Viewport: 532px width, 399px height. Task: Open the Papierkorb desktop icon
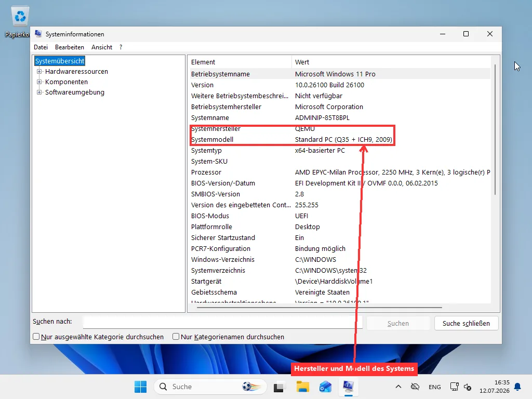pyautogui.click(x=19, y=21)
